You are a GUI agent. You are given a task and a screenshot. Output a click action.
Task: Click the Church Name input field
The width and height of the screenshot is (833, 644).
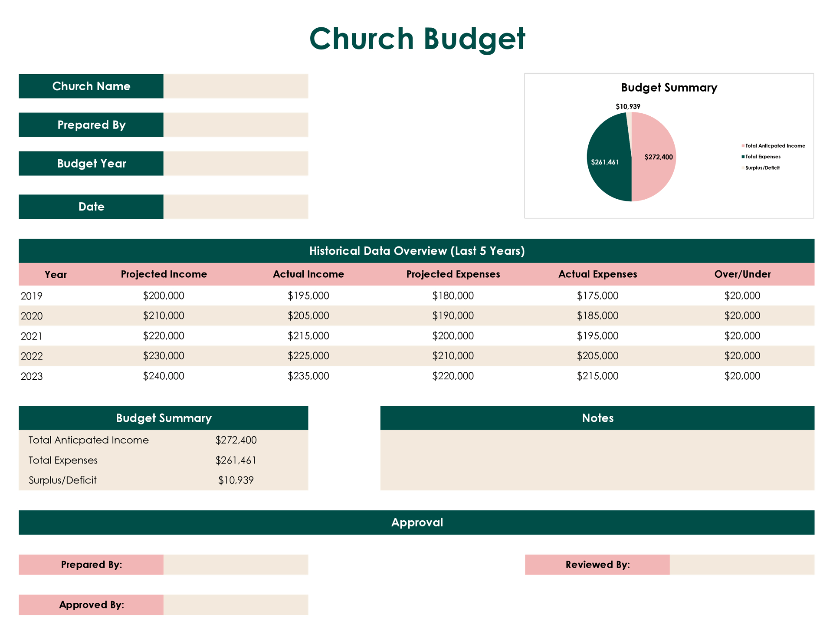(x=236, y=86)
